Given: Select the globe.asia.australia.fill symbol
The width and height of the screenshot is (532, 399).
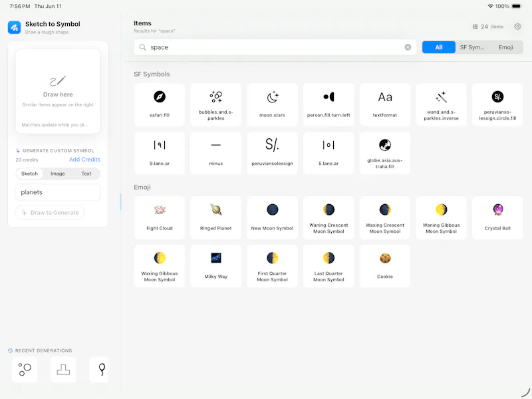Looking at the screenshot, I should (x=385, y=153).
